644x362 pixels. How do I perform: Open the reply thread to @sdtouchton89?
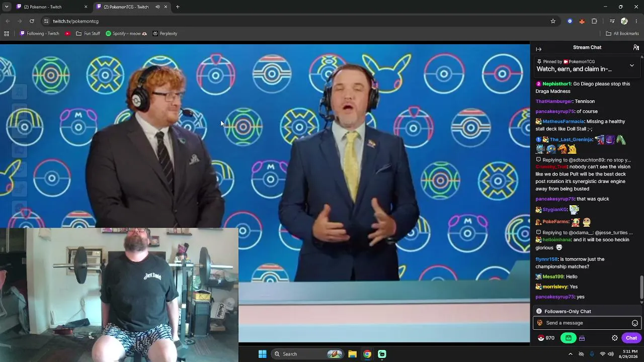(583, 160)
